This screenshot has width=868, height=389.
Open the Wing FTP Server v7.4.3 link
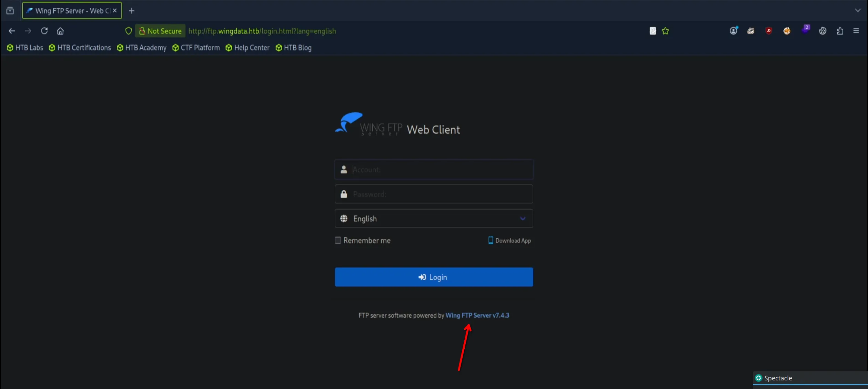tap(477, 315)
